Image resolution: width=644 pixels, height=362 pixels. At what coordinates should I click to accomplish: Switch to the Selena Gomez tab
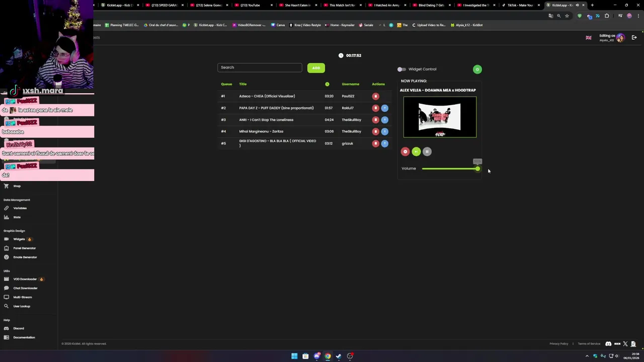pos(209,5)
